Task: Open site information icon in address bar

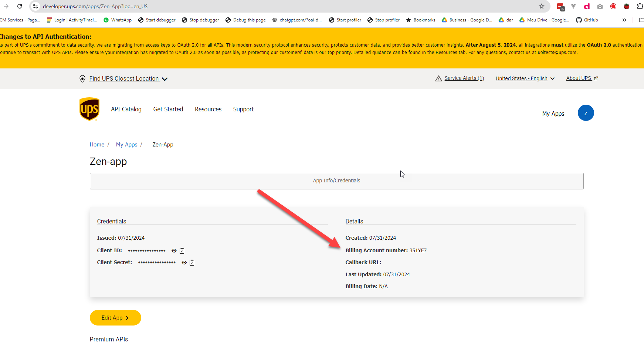Action: tap(35, 6)
